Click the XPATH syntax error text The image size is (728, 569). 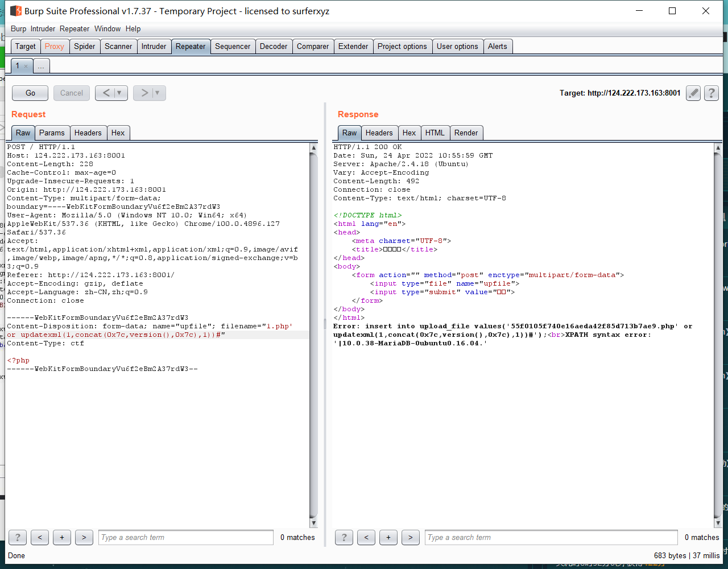tap(607, 335)
